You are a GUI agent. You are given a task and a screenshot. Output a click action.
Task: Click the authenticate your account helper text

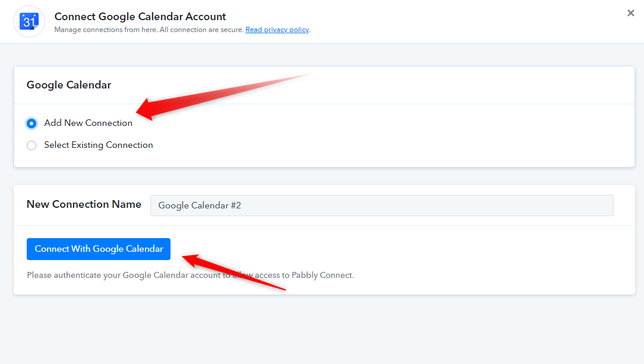coord(190,275)
